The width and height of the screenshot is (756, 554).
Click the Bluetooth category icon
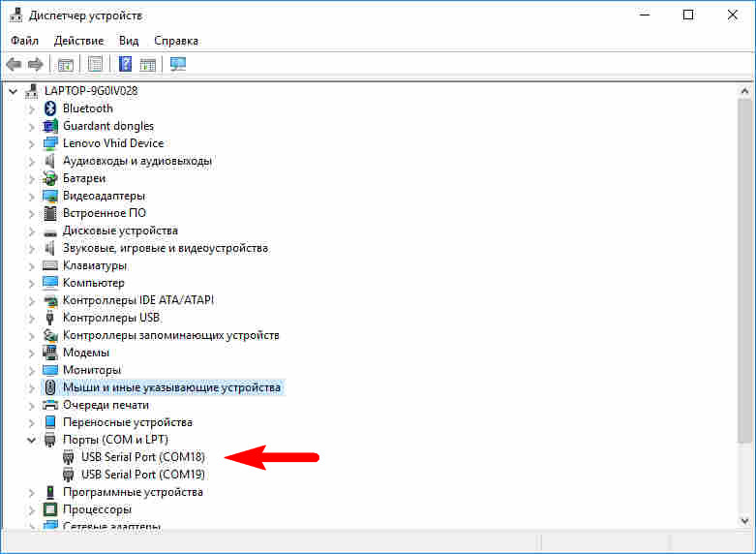pos(50,108)
